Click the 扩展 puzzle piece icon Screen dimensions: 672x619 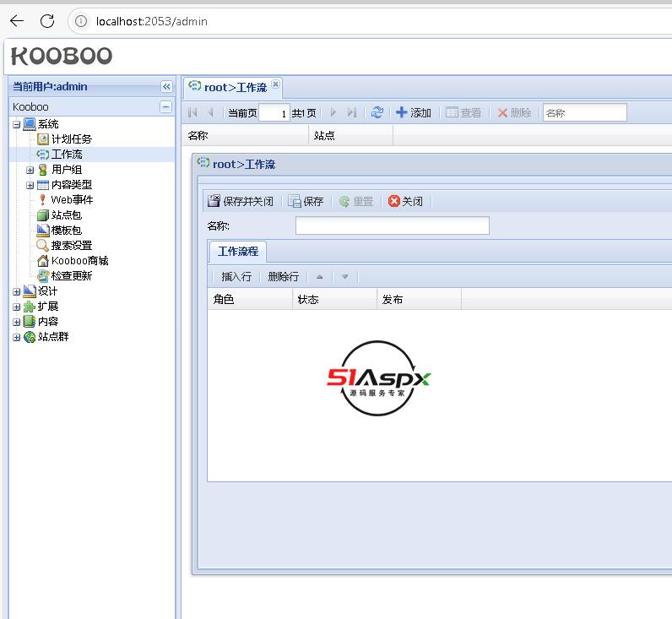click(30, 307)
